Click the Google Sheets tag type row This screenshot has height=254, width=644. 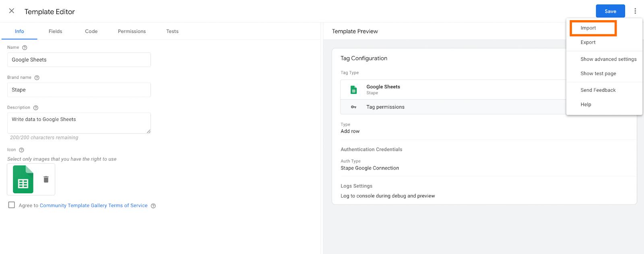click(453, 89)
